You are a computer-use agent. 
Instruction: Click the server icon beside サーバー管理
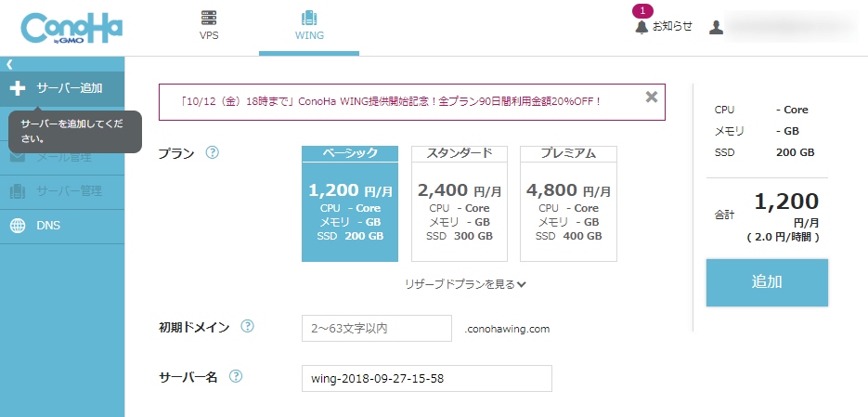(19, 191)
